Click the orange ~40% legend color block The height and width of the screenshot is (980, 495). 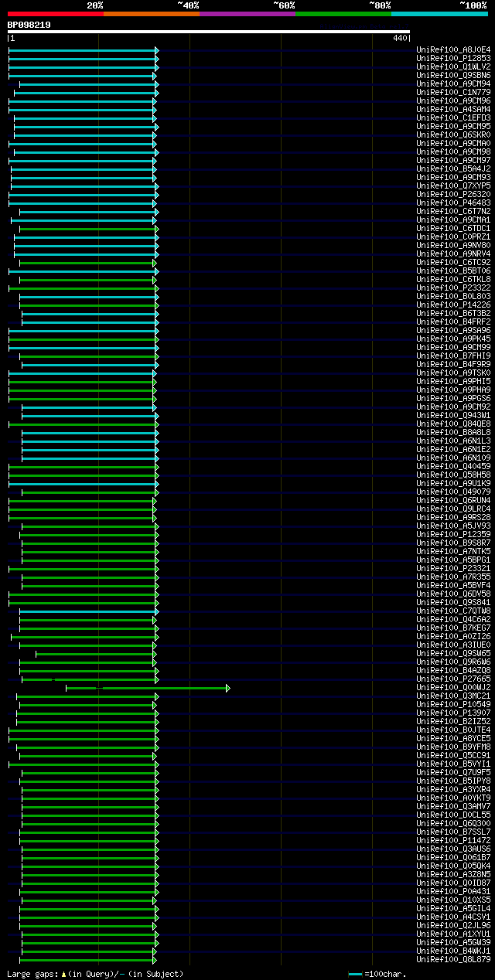(151, 13)
